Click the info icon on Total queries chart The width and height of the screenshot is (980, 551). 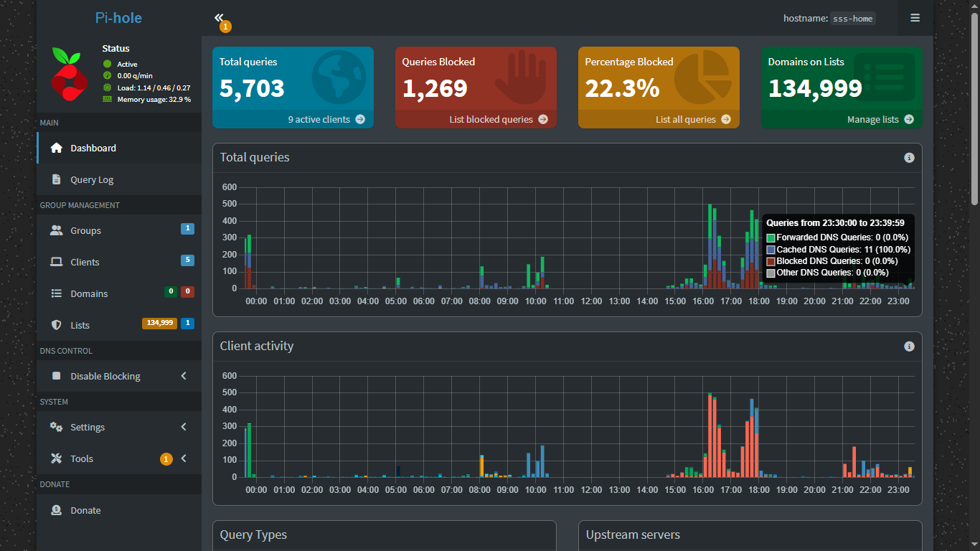tap(909, 158)
